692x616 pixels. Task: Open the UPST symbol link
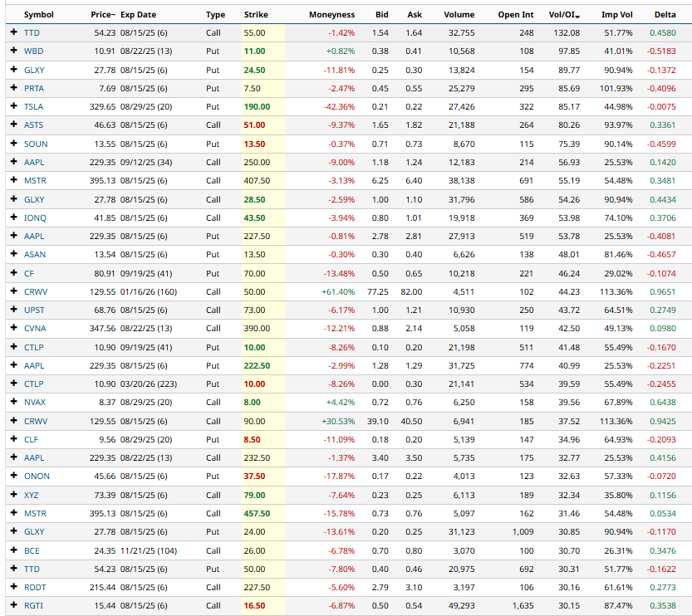click(34, 310)
